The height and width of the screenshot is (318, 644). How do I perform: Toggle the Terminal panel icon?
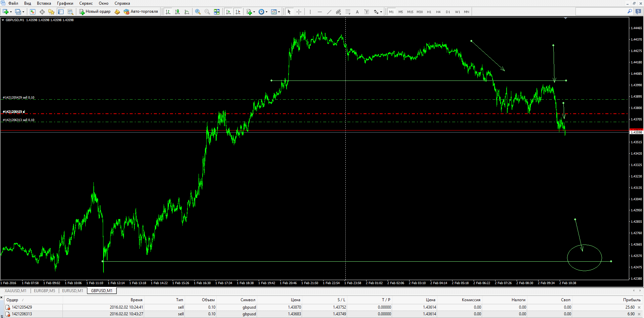61,12
